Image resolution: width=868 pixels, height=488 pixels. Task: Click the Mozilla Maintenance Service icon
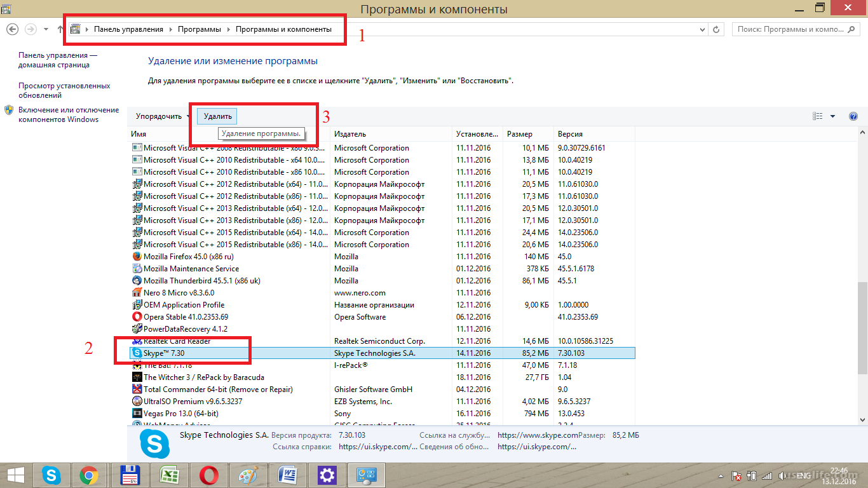137,269
